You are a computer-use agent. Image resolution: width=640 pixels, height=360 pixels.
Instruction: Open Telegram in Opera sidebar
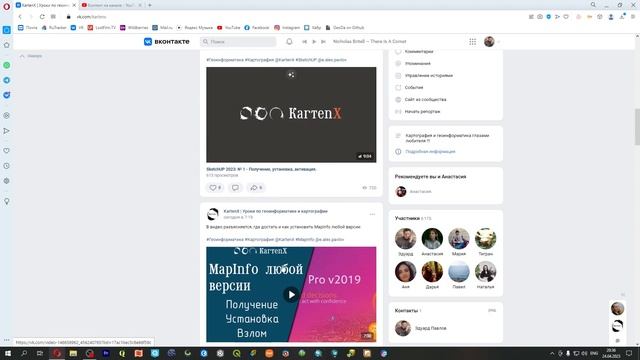click(x=7, y=80)
